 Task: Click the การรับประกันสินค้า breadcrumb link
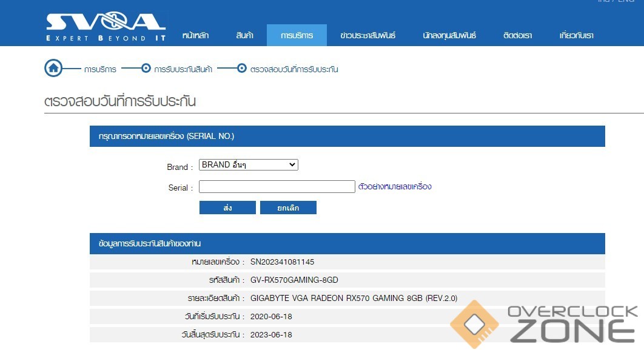[x=183, y=69]
